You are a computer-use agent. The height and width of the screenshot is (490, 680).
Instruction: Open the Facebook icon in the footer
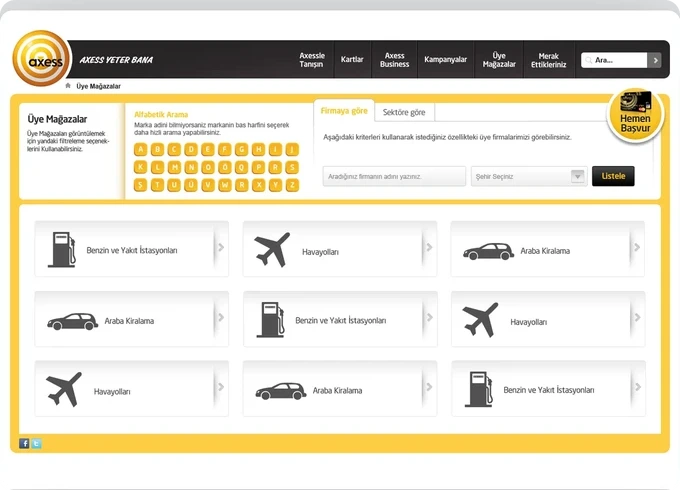24,443
